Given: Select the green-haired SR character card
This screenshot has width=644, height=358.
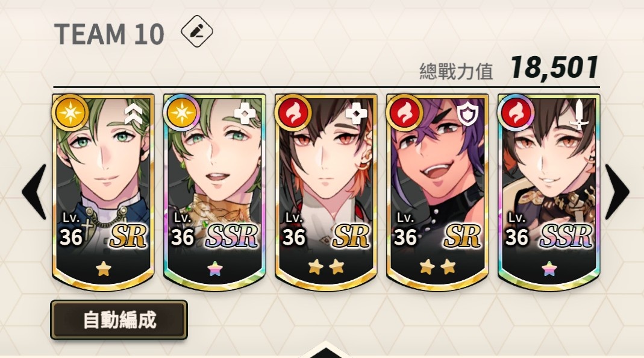Looking at the screenshot, I should (x=103, y=192).
